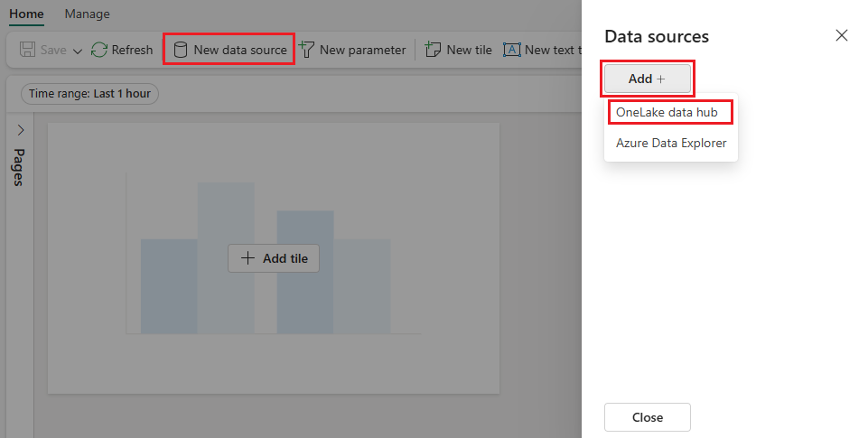868x438 pixels.
Task: Switch to the Home tab
Action: click(x=26, y=14)
